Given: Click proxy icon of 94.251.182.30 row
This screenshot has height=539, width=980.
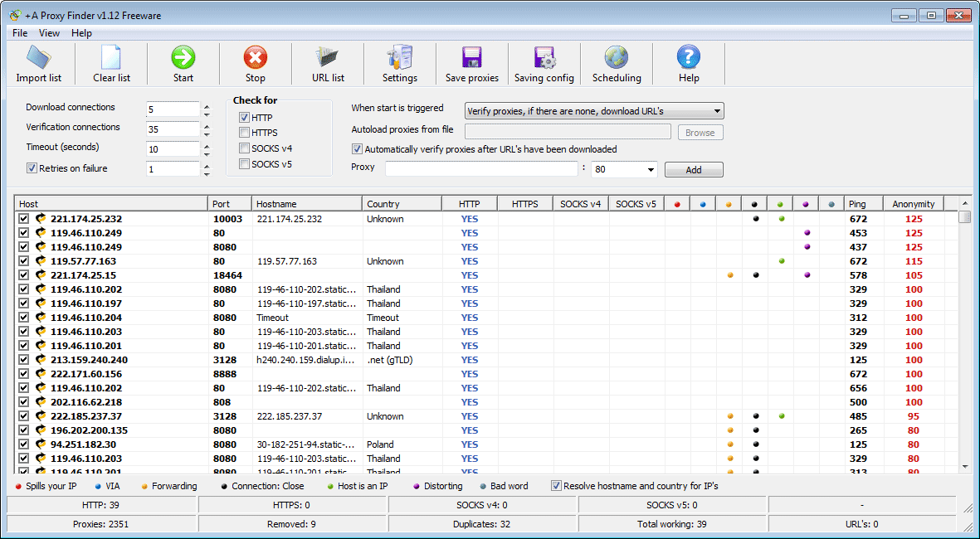Looking at the screenshot, I should (x=41, y=444).
